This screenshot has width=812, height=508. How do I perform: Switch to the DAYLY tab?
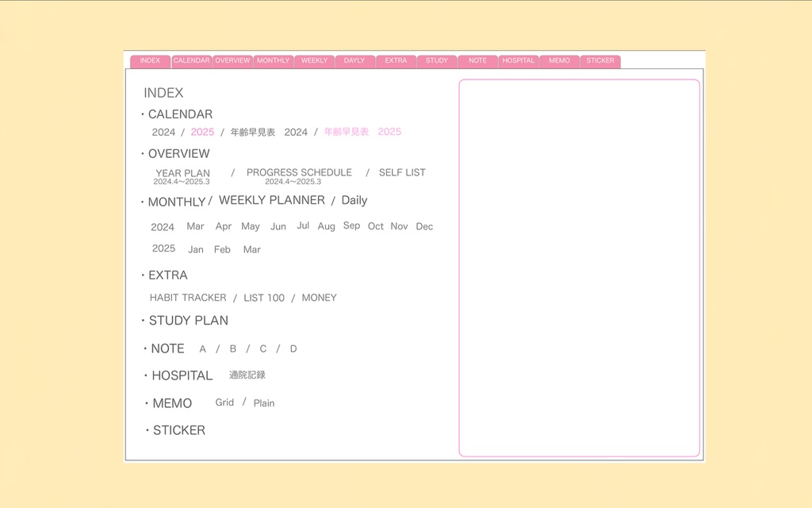pos(354,61)
